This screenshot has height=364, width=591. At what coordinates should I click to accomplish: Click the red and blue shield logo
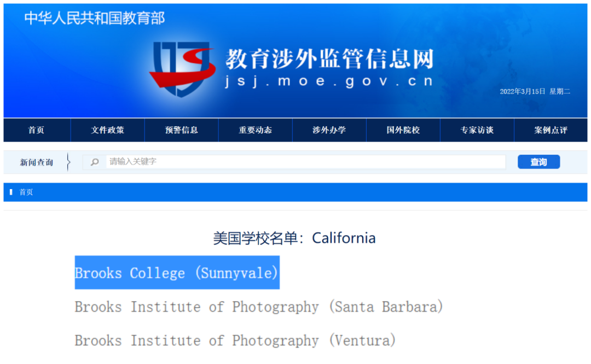182,68
